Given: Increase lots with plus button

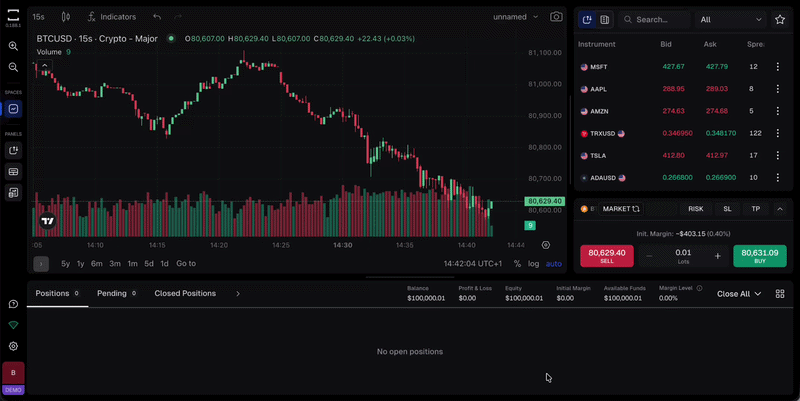Looking at the screenshot, I should [717, 256].
